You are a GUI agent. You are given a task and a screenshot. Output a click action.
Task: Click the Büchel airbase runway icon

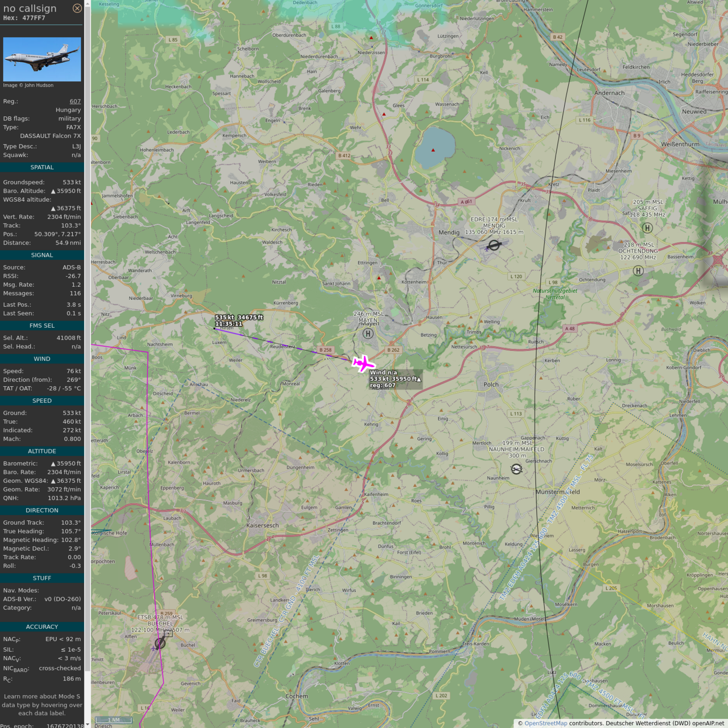(x=160, y=643)
